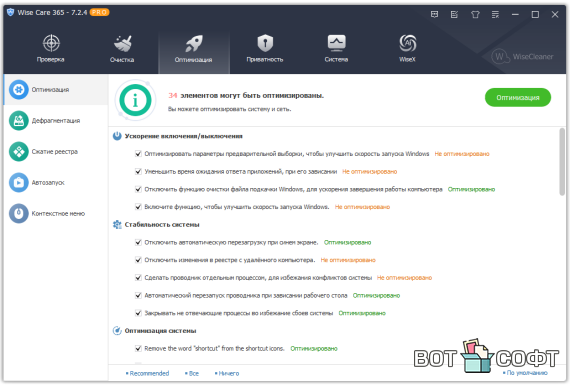Click the icon beside Оптимизация системы heading
570x386 pixels.
tap(117, 331)
